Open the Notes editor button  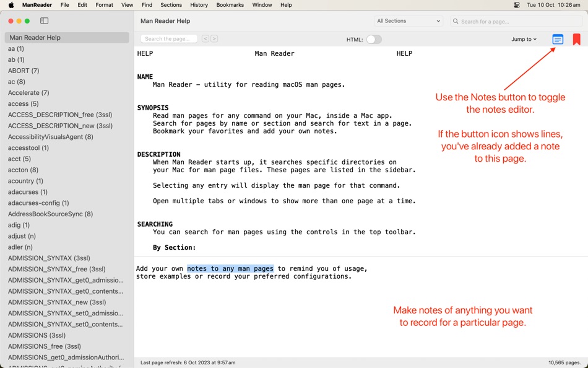[x=558, y=39]
